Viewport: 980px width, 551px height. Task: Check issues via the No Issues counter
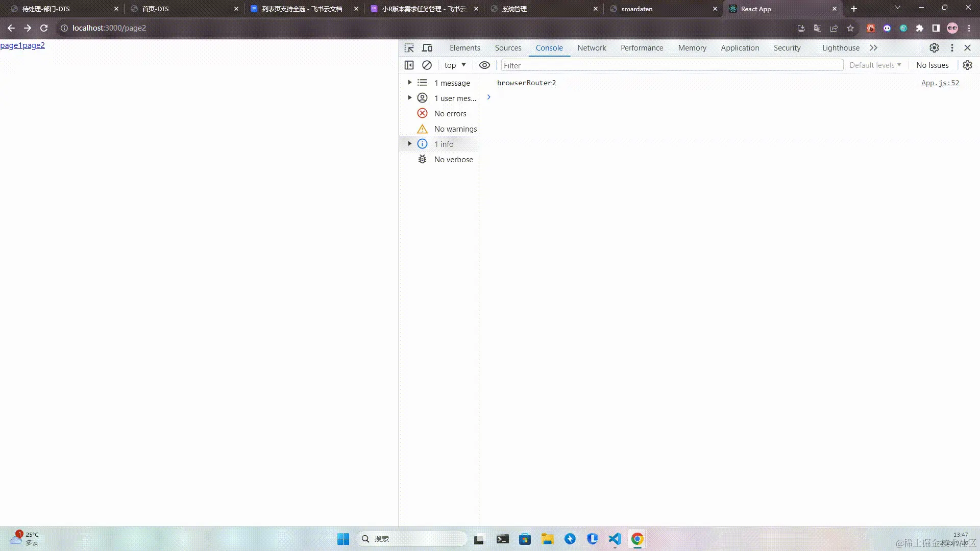coord(932,65)
